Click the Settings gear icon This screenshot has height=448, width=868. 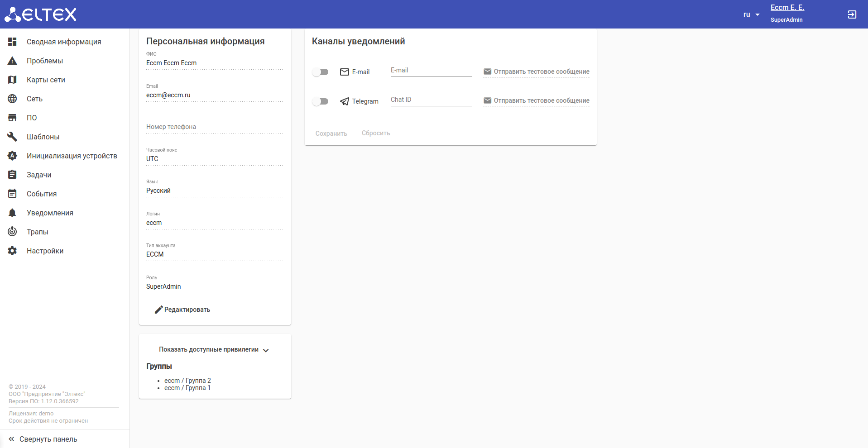[x=12, y=251]
